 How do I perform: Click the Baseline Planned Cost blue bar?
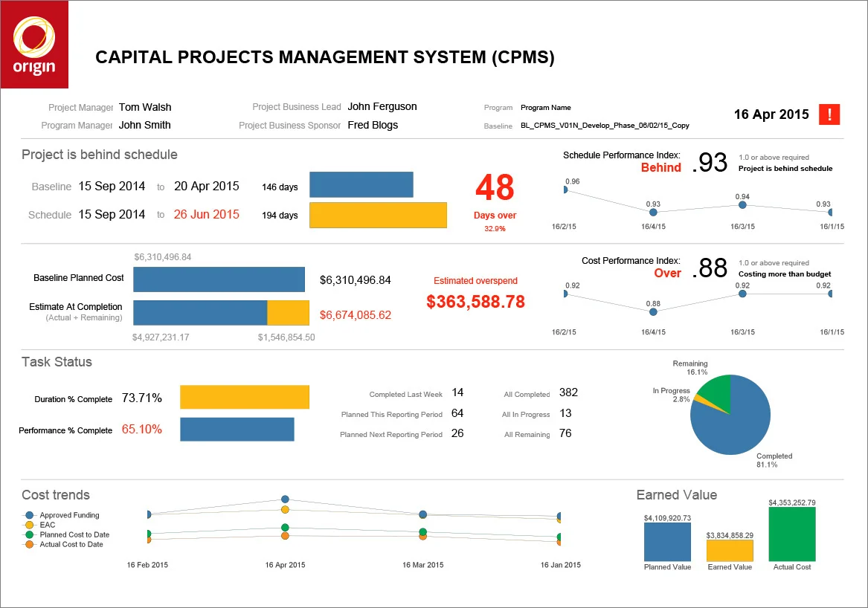coord(219,279)
